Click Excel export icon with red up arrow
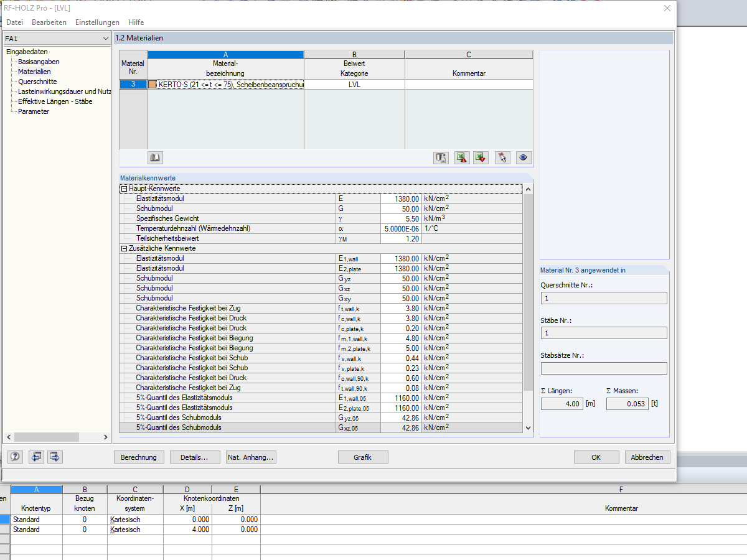This screenshot has width=747, height=560. pyautogui.click(x=461, y=157)
